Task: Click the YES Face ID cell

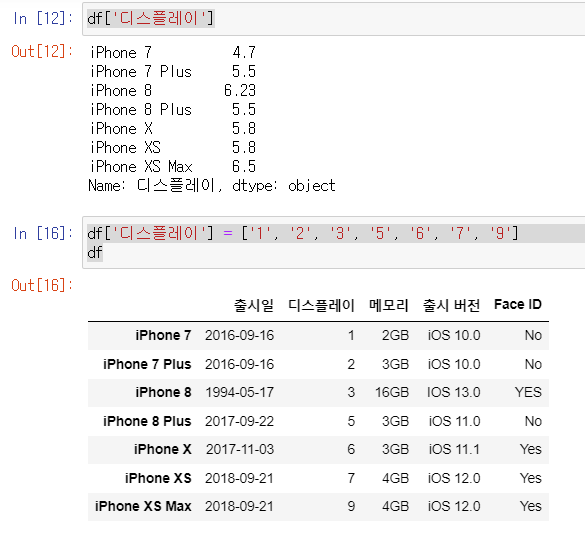Action: tap(528, 392)
